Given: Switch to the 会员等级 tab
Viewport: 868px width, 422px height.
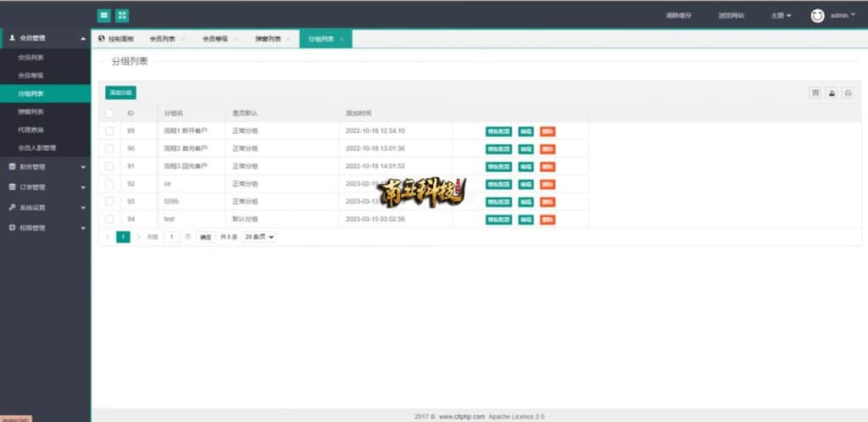Looking at the screenshot, I should [215, 39].
